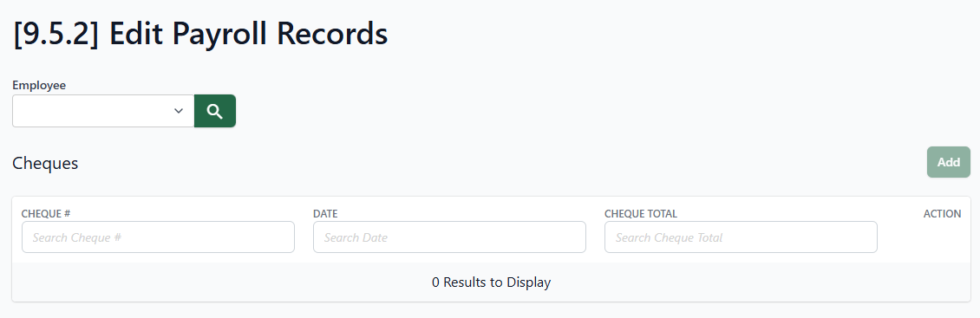
Task: Click the [9.5.2] code in the title
Action: pyautogui.click(x=56, y=34)
